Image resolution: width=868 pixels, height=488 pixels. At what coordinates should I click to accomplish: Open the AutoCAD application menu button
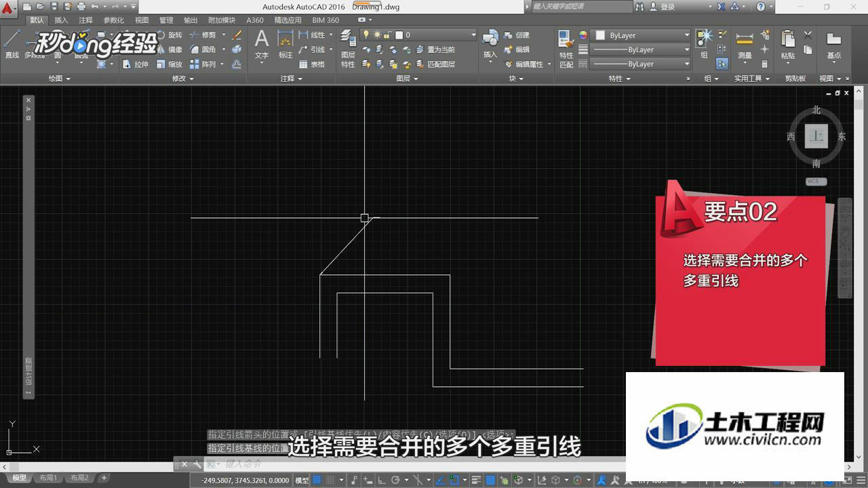(7, 8)
